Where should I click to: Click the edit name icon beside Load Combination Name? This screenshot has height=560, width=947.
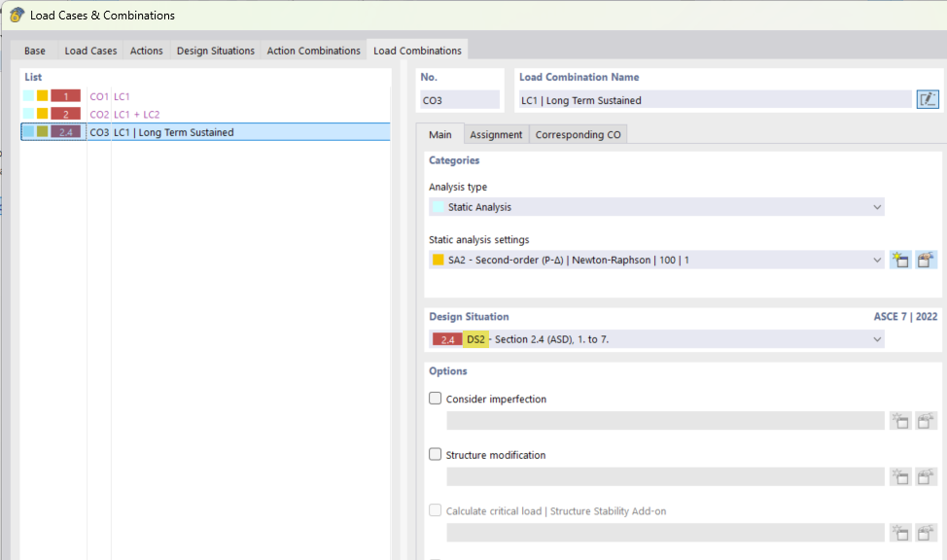928,99
